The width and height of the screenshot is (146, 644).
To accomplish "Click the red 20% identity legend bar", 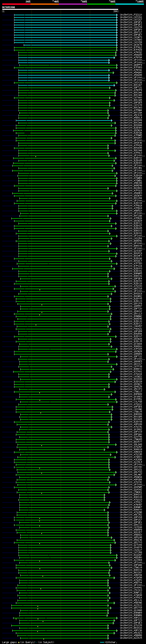I will coord(16,4).
